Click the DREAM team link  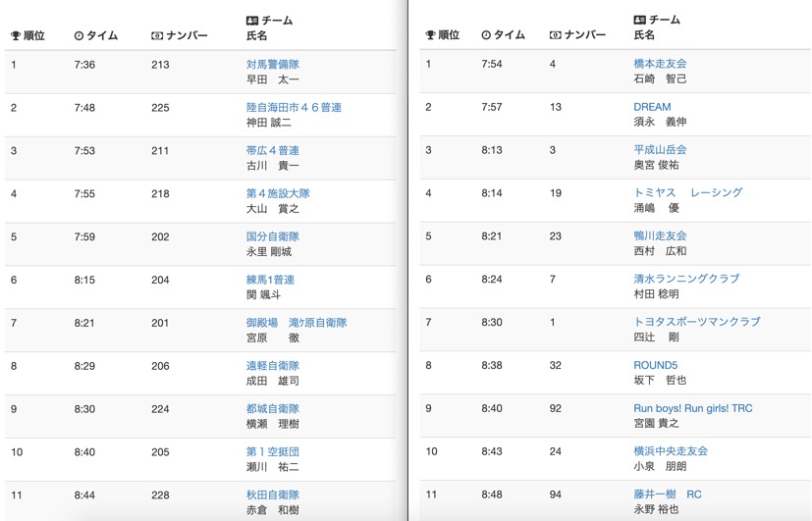click(x=652, y=107)
